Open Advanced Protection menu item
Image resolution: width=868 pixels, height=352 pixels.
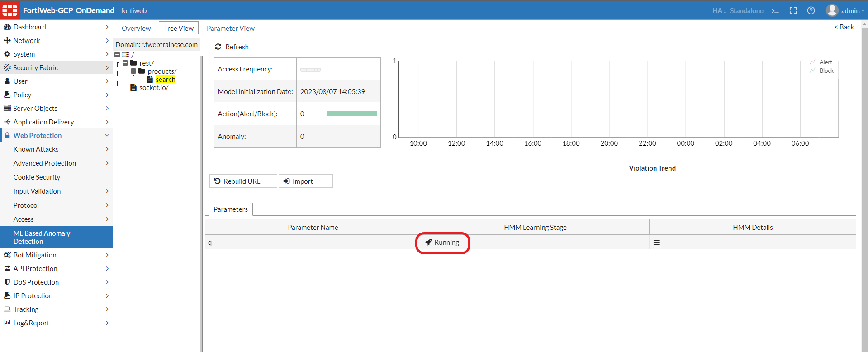click(56, 163)
